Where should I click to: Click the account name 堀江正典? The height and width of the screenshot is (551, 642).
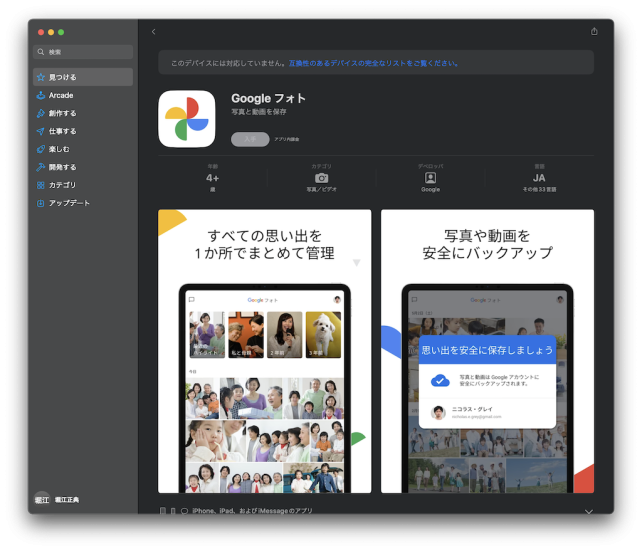(x=67, y=499)
